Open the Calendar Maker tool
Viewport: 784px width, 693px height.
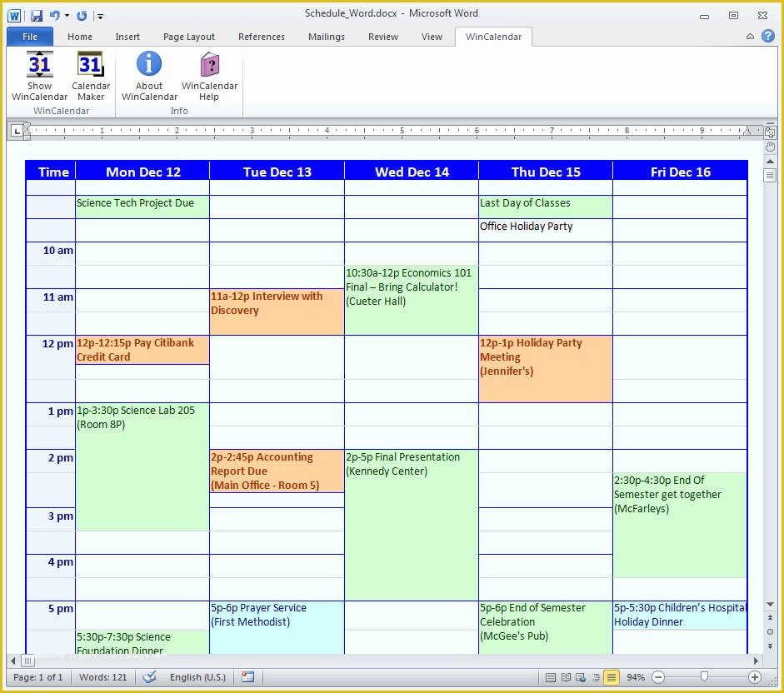click(x=90, y=65)
